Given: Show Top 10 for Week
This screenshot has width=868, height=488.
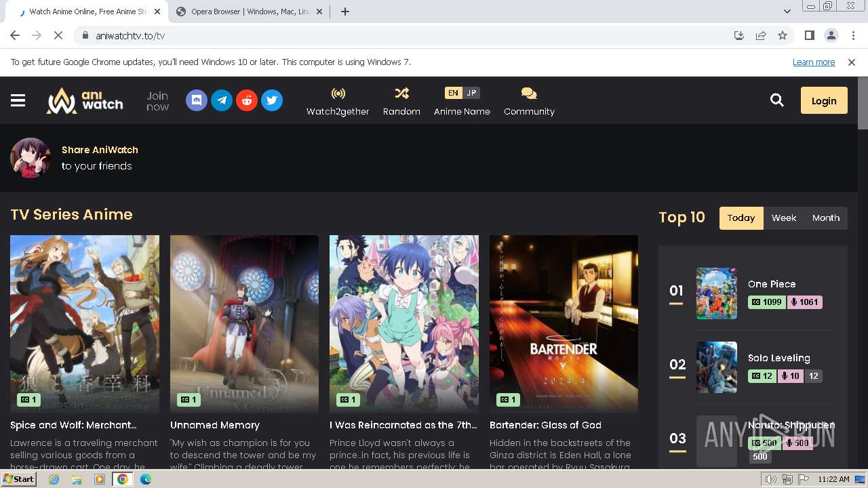Looking at the screenshot, I should 784,218.
